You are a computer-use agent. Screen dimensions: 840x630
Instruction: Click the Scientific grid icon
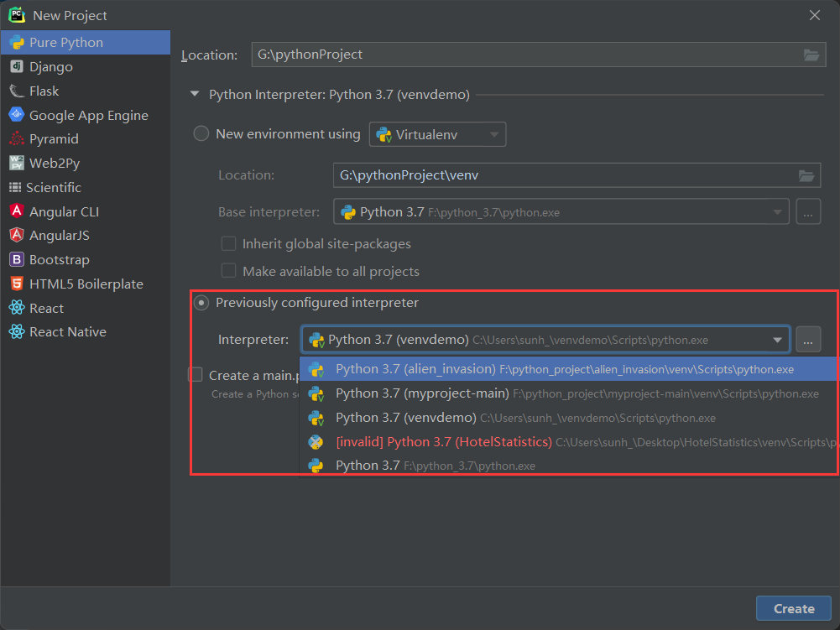15,188
